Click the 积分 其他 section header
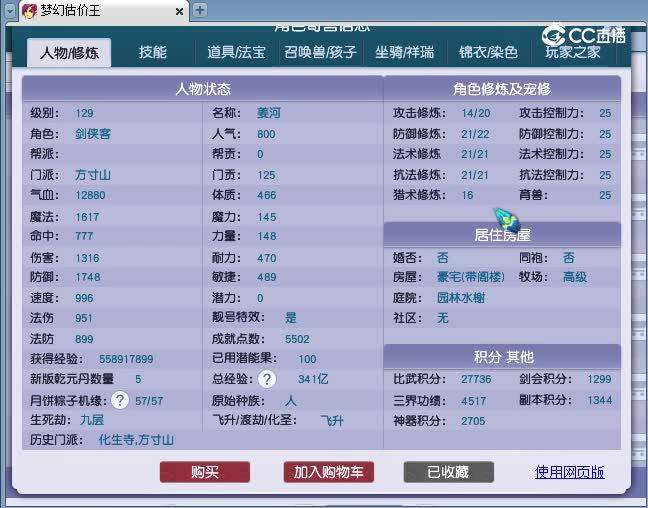 [x=502, y=357]
